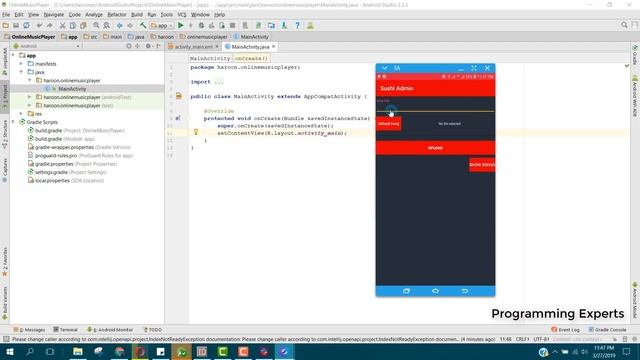Open the Windows notification center icon
The height and width of the screenshot is (360, 640).
tap(627, 351)
